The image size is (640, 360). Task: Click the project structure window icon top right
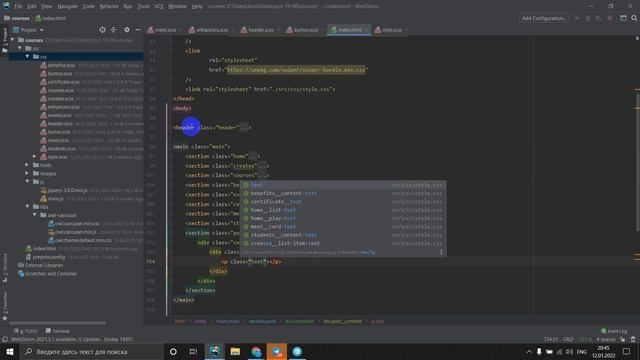click(x=623, y=18)
